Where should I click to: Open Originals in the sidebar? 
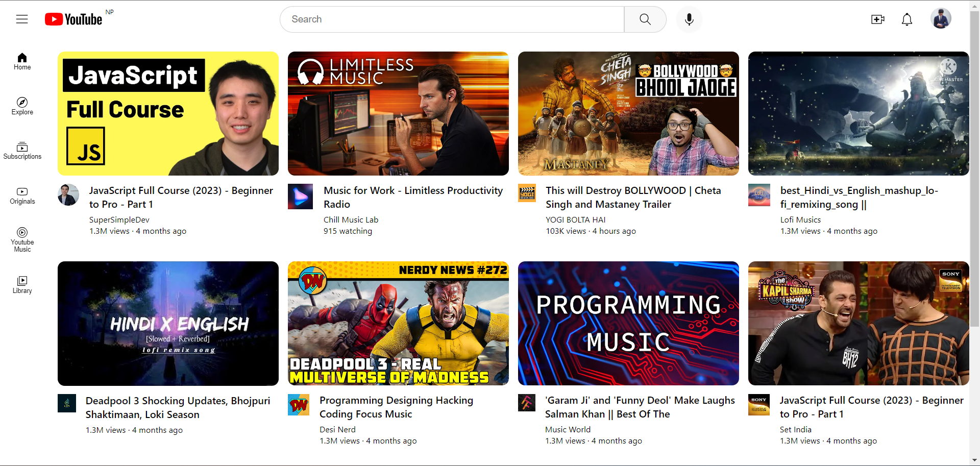click(x=22, y=195)
